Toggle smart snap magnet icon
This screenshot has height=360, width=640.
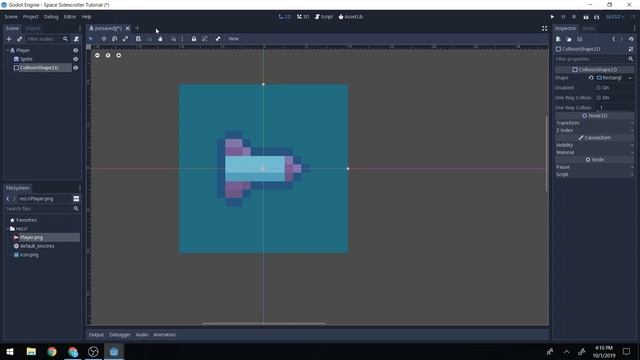173,39
